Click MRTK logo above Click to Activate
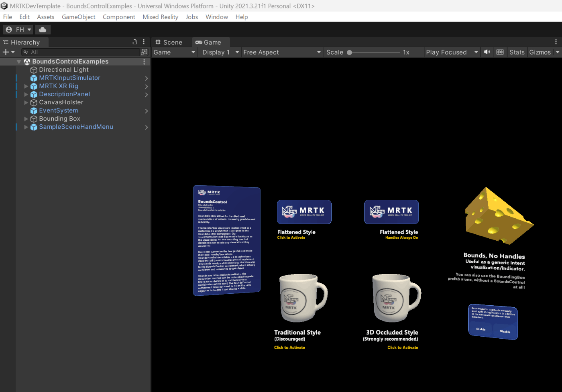The height and width of the screenshot is (392, 562). [x=304, y=212]
